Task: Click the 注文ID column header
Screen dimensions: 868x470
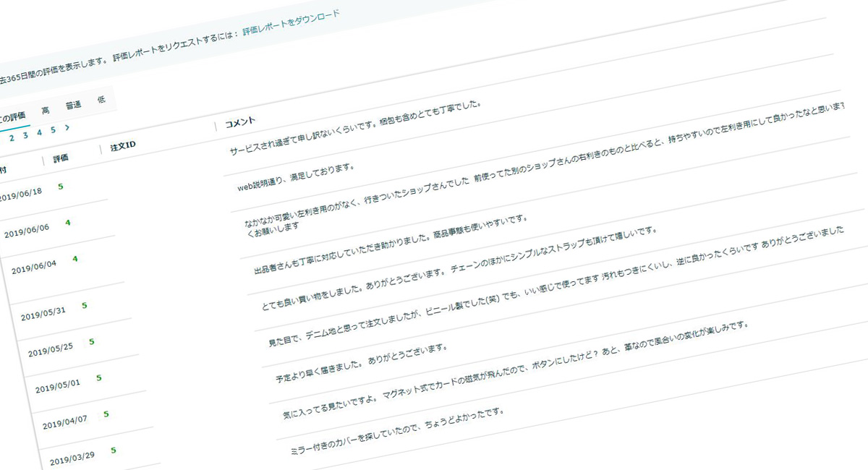Action: [122, 147]
